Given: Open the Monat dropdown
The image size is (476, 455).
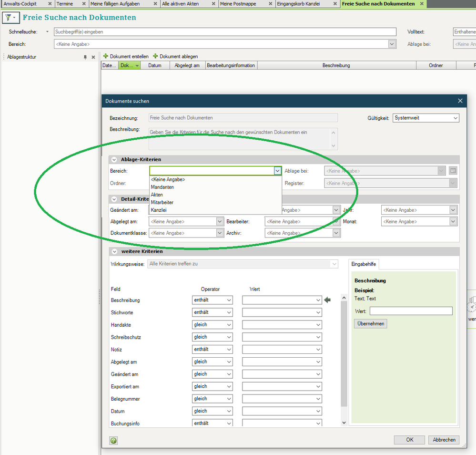Looking at the screenshot, I should coord(453,222).
